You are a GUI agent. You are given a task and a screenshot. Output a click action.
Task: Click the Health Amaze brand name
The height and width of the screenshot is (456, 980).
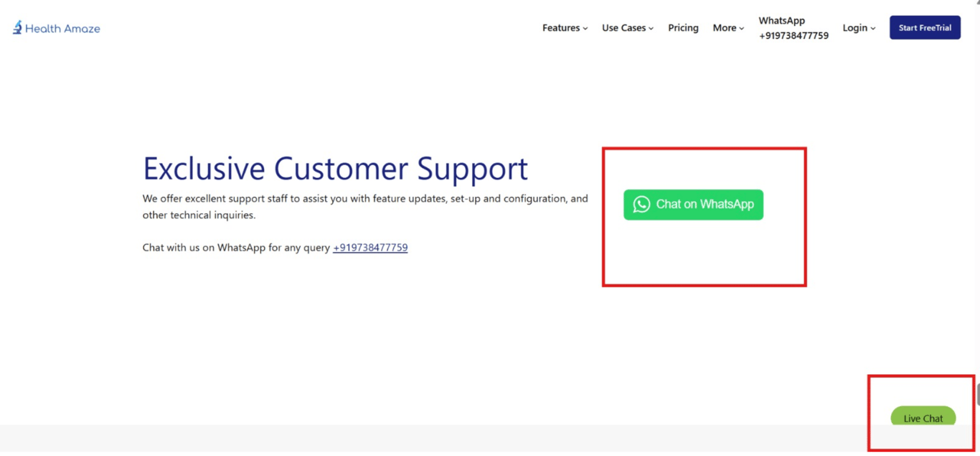point(63,28)
